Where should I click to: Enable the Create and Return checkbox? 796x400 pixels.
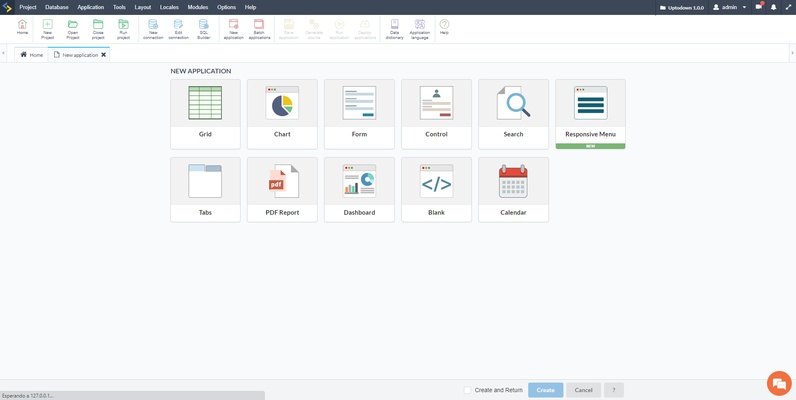click(468, 390)
